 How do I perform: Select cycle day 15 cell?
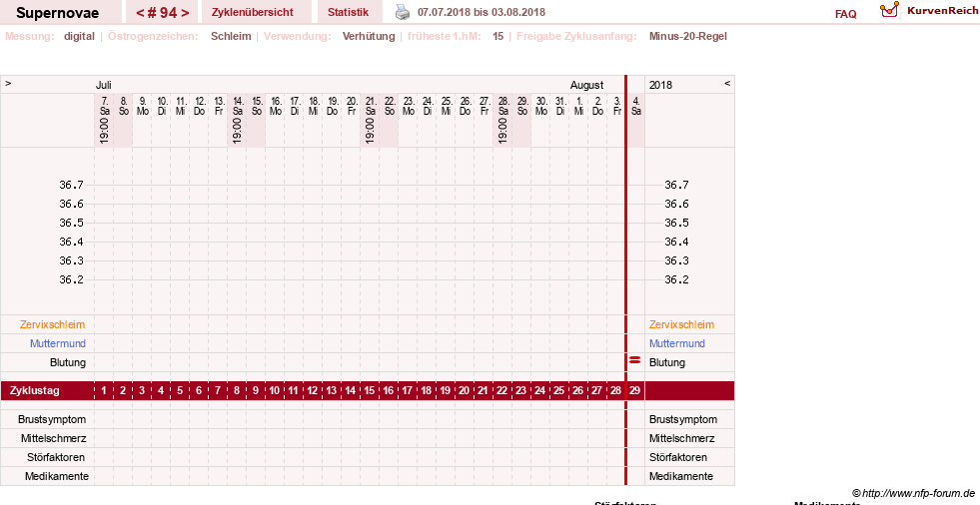tap(370, 391)
